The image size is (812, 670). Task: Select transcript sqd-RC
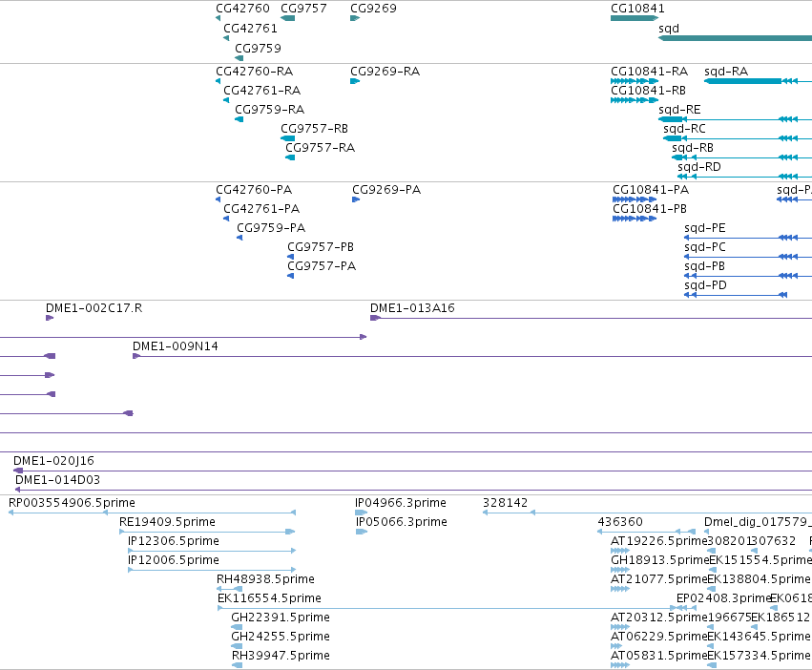(684, 129)
